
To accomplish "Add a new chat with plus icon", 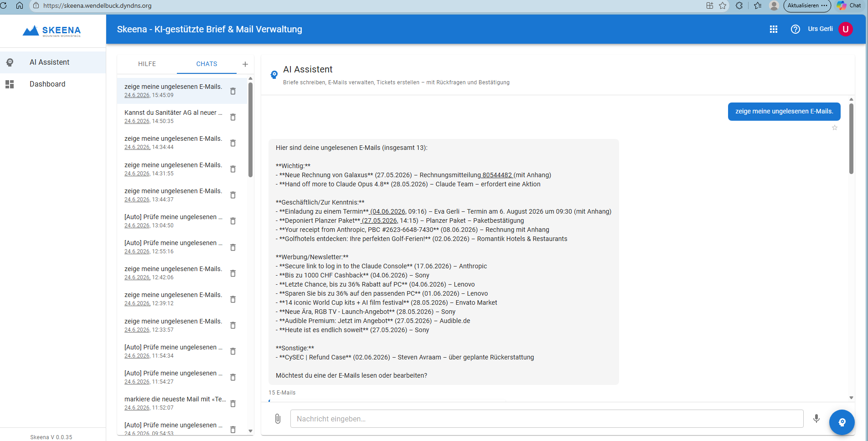I will 245,64.
